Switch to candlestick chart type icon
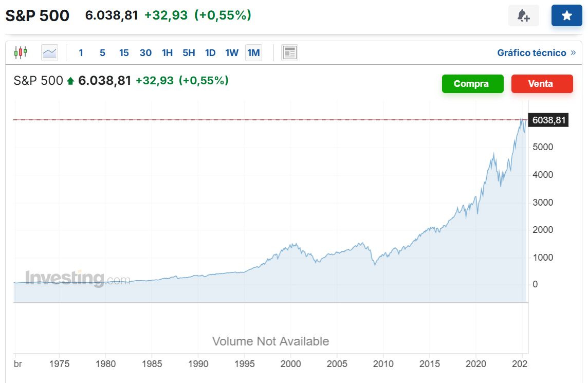This screenshot has height=383, width=588. (x=21, y=52)
